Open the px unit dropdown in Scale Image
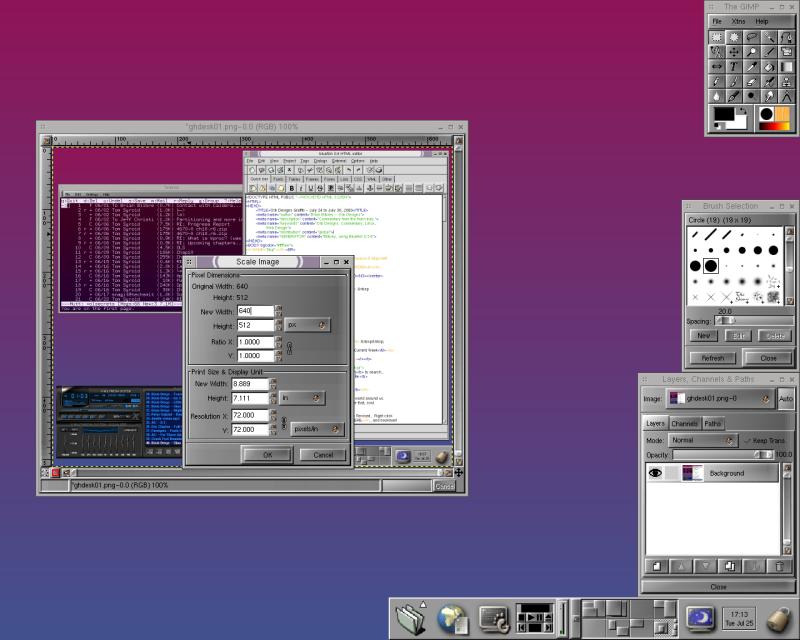The height and width of the screenshot is (640, 800). click(x=307, y=325)
